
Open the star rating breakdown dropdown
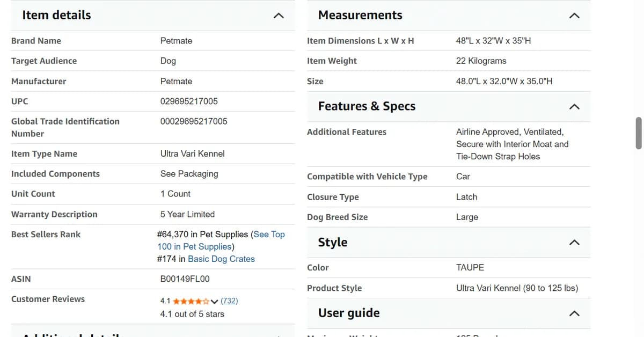(x=215, y=301)
